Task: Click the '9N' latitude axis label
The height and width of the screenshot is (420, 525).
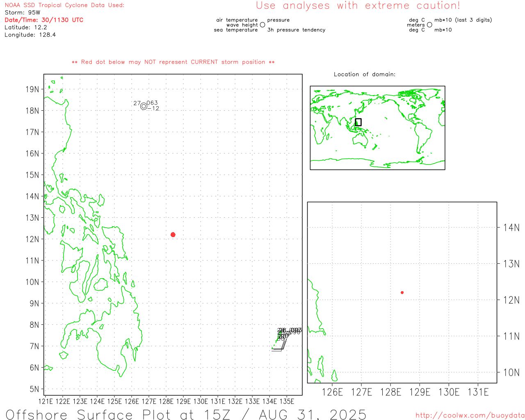Action: pos(34,304)
